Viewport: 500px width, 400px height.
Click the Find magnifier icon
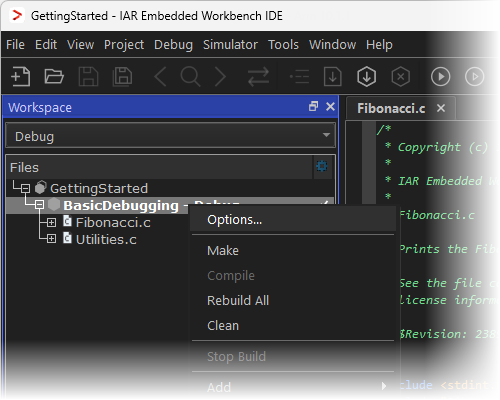190,76
